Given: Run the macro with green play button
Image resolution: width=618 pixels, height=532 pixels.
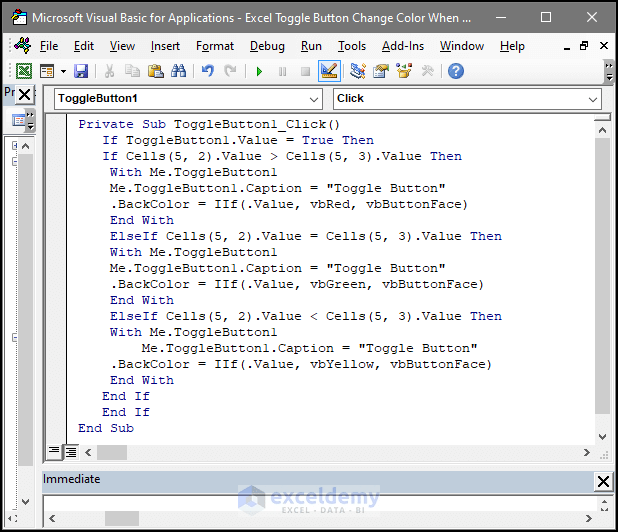Looking at the screenshot, I should [259, 71].
